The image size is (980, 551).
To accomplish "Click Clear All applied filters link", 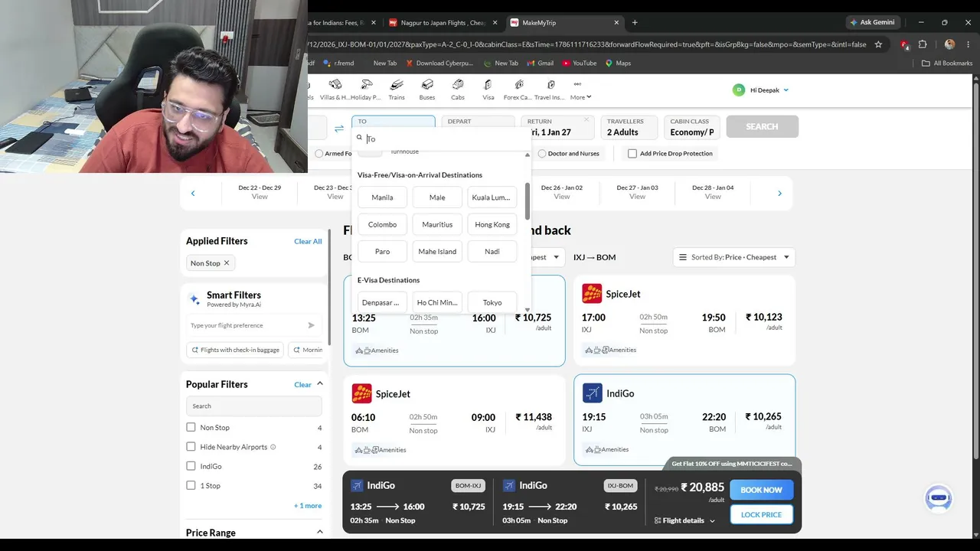I will 308,242.
